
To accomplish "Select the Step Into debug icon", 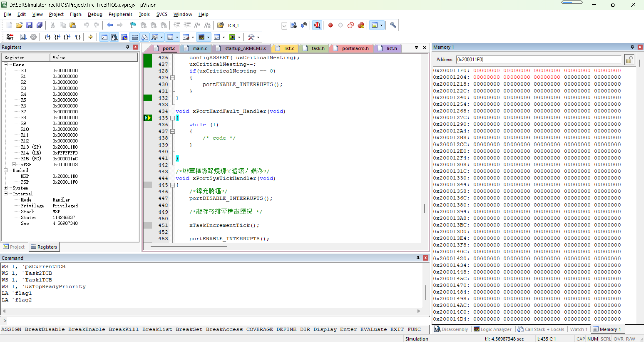I will 47,37.
